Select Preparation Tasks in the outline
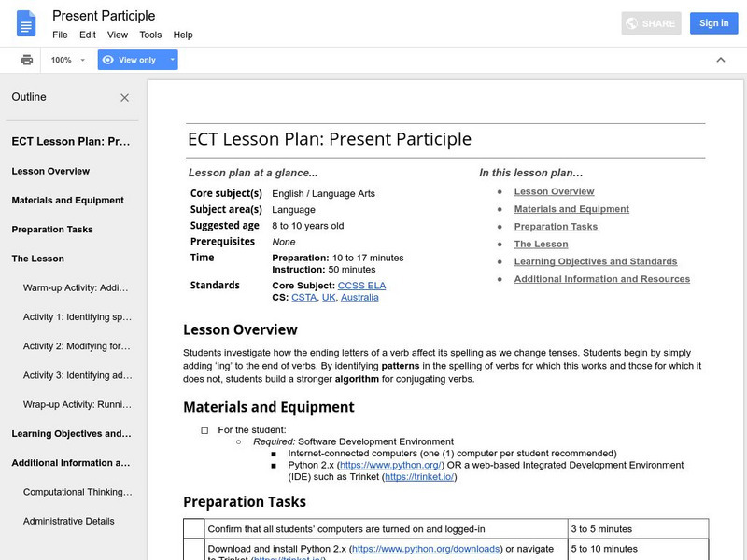Viewport: 747px width, 560px height. 52,230
